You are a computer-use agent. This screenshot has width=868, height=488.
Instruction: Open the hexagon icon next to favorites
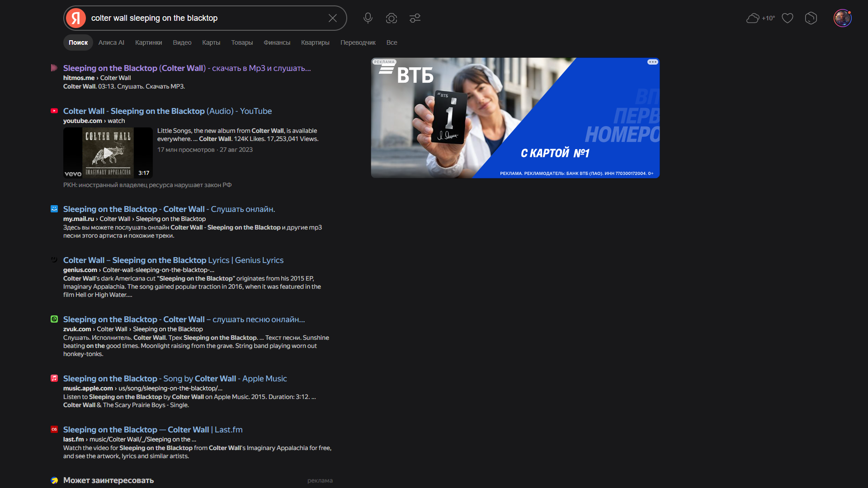(x=811, y=18)
